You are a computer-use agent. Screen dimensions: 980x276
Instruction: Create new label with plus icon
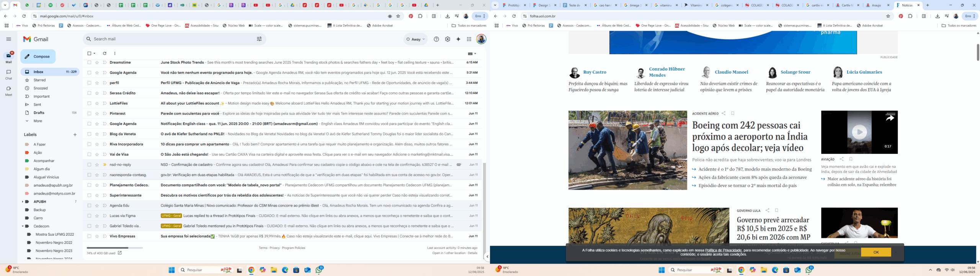click(75, 135)
